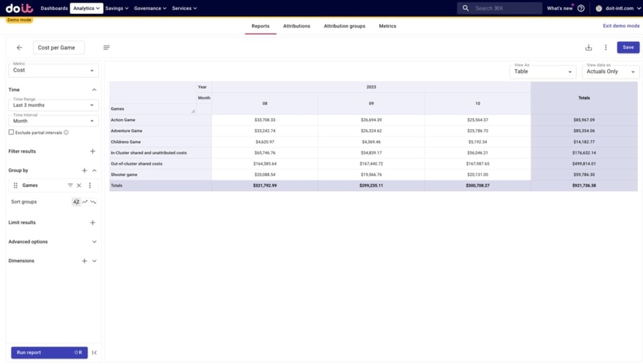Click the Exit demo mode link
The image size is (643, 364).
(621, 26)
